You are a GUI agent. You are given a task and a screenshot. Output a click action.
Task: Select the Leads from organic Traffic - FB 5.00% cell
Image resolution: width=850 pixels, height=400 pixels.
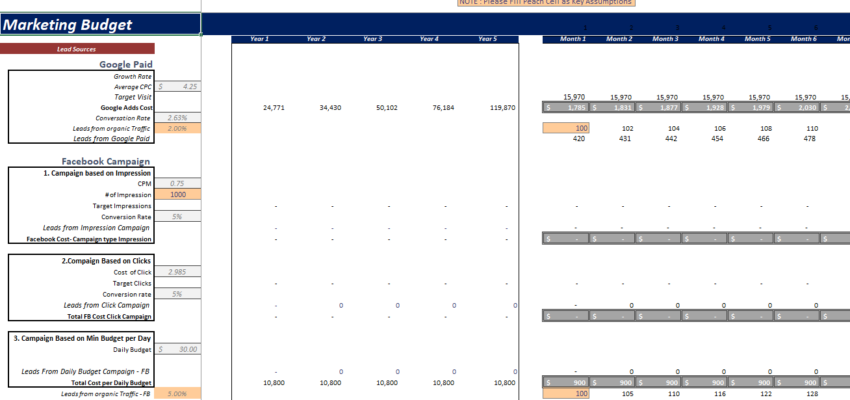pos(178,393)
